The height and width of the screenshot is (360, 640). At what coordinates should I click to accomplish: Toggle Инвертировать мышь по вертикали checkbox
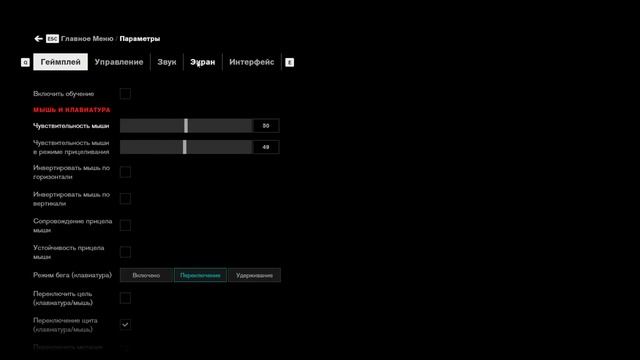click(125, 199)
